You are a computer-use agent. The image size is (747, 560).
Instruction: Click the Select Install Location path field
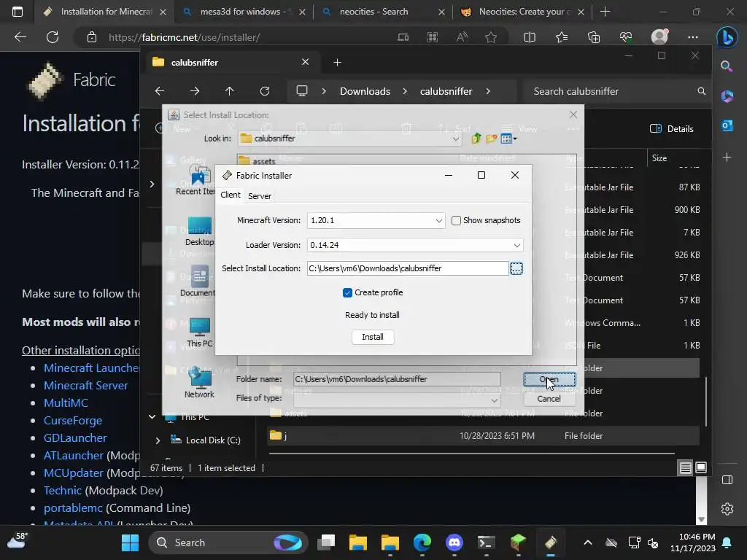point(408,268)
